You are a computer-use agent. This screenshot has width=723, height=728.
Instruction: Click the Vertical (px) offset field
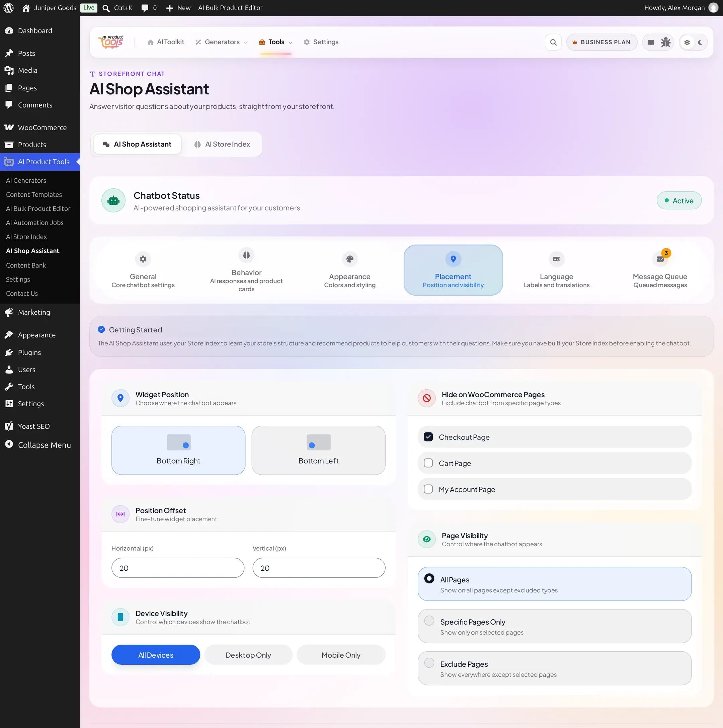coord(319,568)
